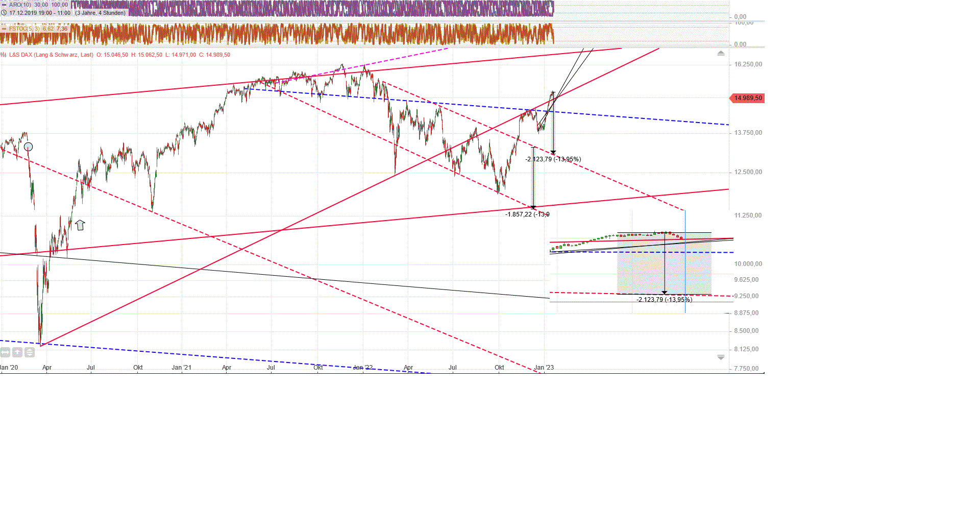Screen dimensions: 980x531
Task: Click the 9.250,00 price axis label
Action: point(746,296)
